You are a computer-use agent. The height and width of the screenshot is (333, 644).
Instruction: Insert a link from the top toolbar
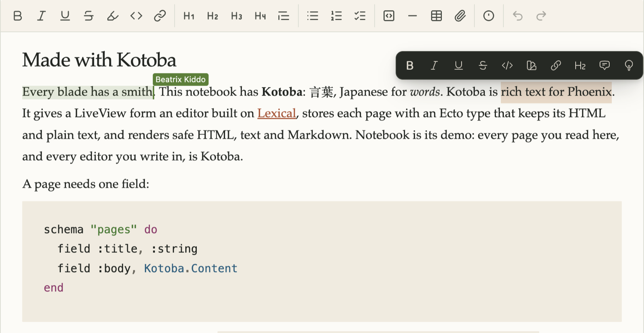pyautogui.click(x=160, y=16)
